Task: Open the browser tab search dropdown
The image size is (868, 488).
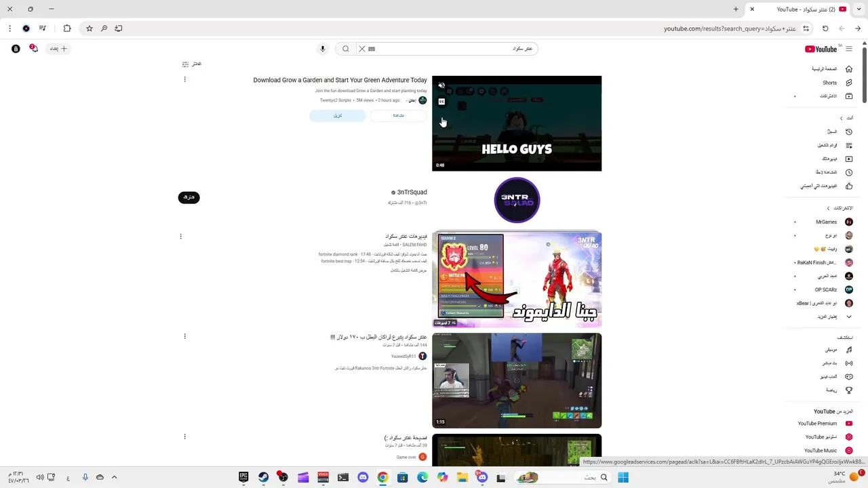Action: [x=859, y=9]
